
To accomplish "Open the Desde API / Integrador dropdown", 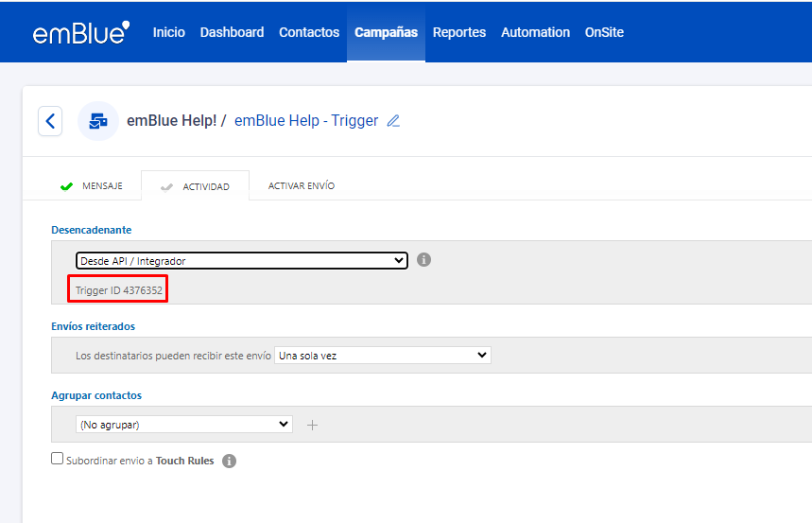I will click(242, 261).
